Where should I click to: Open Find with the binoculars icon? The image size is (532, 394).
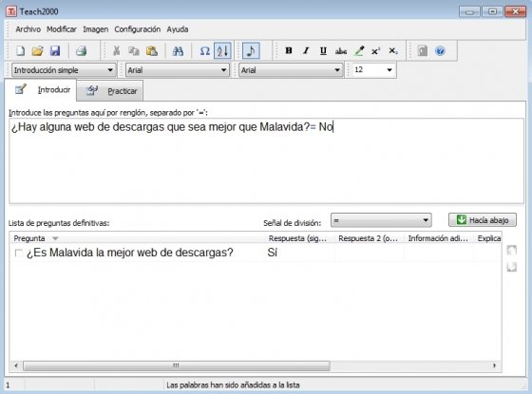click(178, 51)
